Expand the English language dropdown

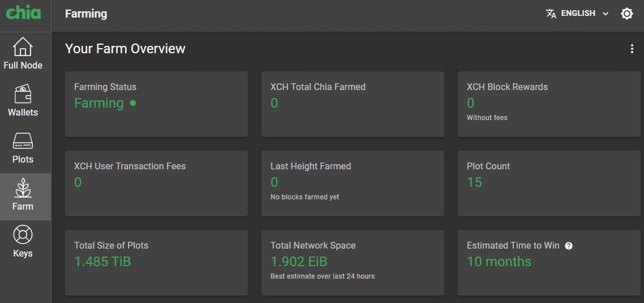pos(578,14)
